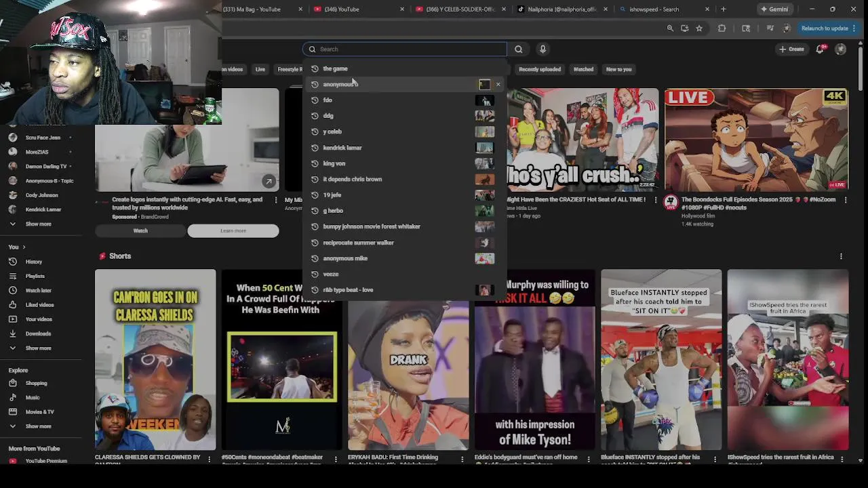Click the Create button
This screenshot has width=868, height=488.
pos(791,49)
